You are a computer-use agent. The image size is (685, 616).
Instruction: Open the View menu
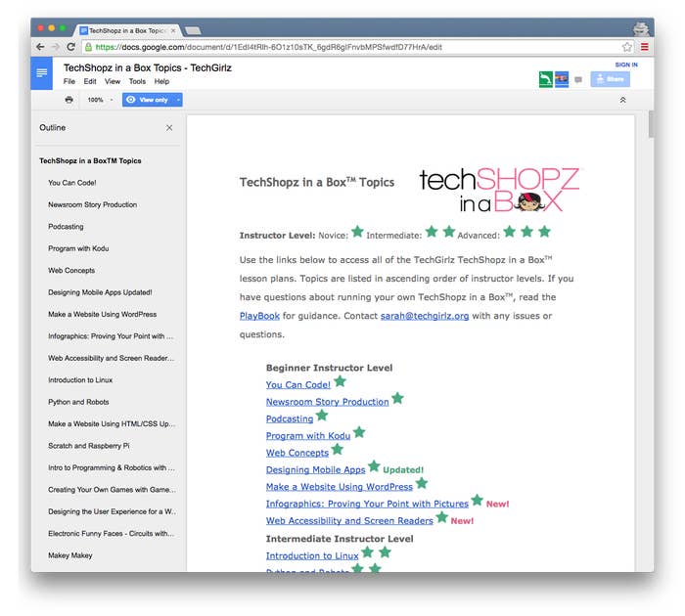113,81
